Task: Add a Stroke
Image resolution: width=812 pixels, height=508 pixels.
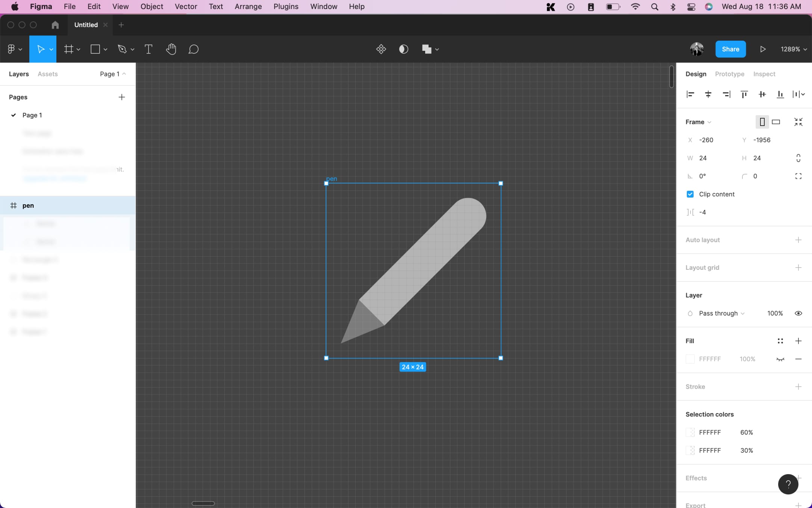Action: tap(798, 387)
